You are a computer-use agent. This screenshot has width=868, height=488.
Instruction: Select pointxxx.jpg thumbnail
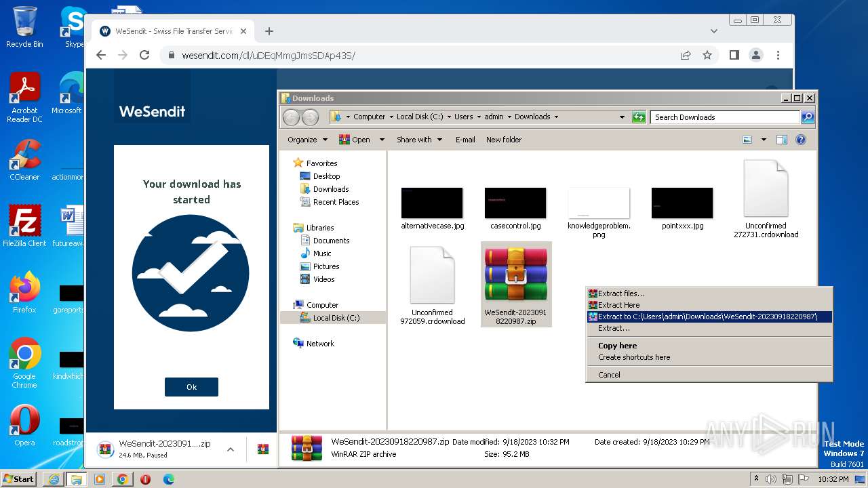point(682,203)
